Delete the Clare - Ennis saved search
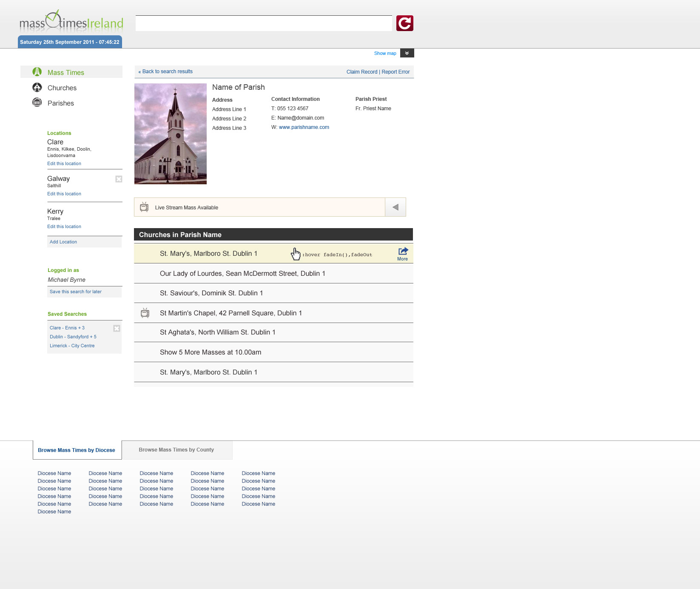Screen dimensions: 700x589 117,328
